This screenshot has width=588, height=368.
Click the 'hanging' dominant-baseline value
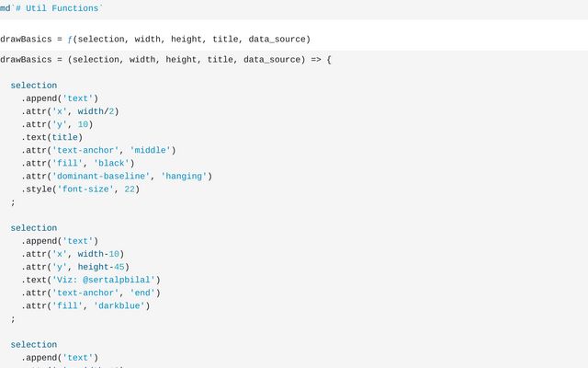point(187,176)
